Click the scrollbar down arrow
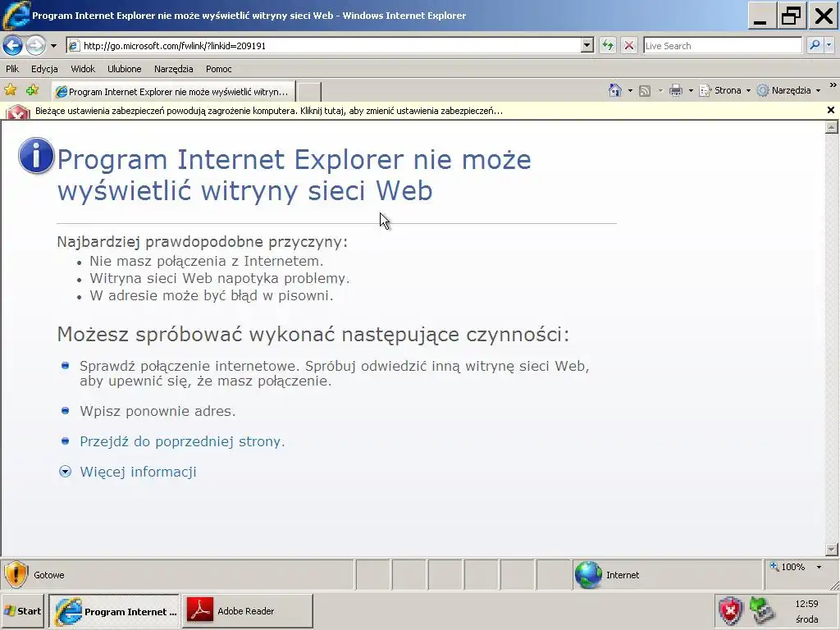The width and height of the screenshot is (840, 630). click(832, 549)
